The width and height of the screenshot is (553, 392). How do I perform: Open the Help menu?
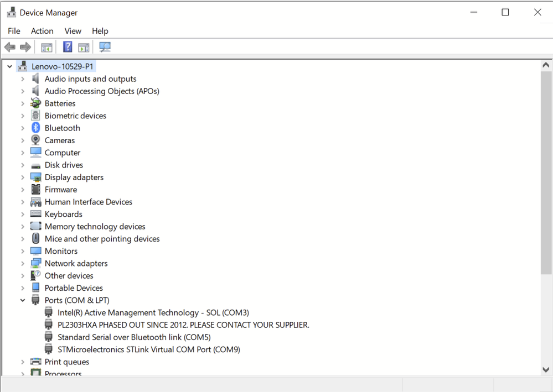tap(100, 31)
